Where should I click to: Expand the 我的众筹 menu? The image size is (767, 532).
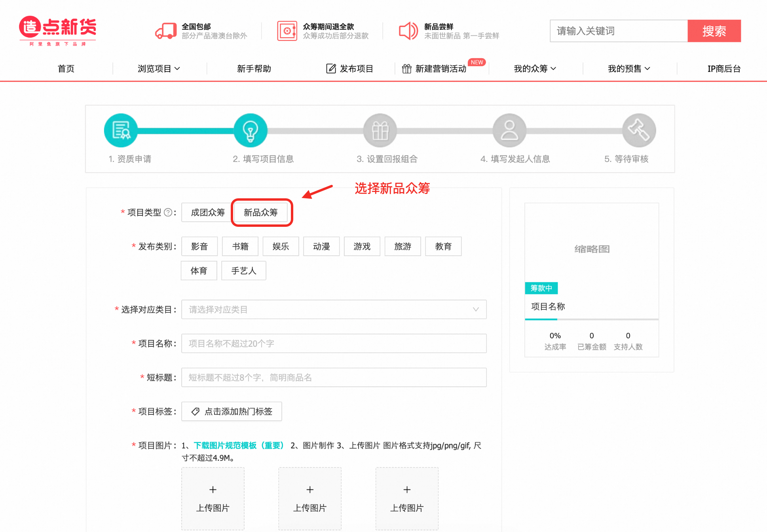coord(534,68)
